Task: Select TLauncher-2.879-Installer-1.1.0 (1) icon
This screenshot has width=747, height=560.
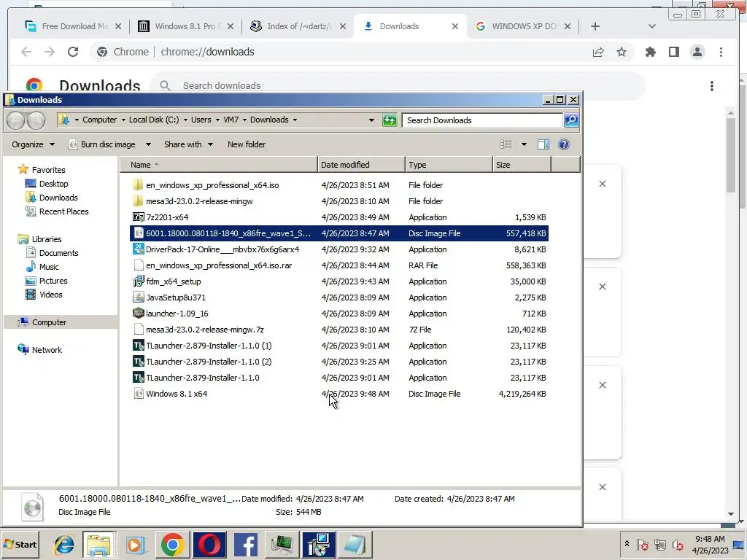Action: (138, 345)
